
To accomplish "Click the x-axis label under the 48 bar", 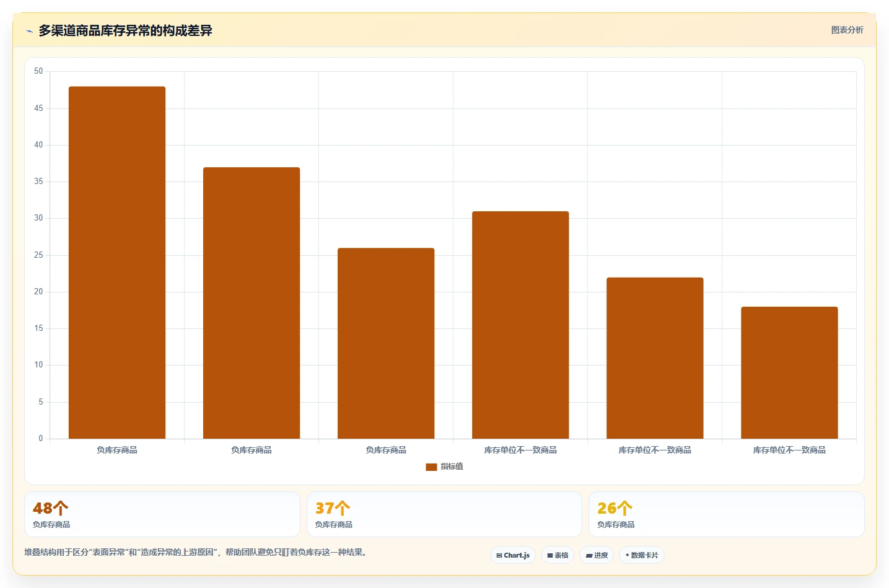I will pyautogui.click(x=117, y=450).
